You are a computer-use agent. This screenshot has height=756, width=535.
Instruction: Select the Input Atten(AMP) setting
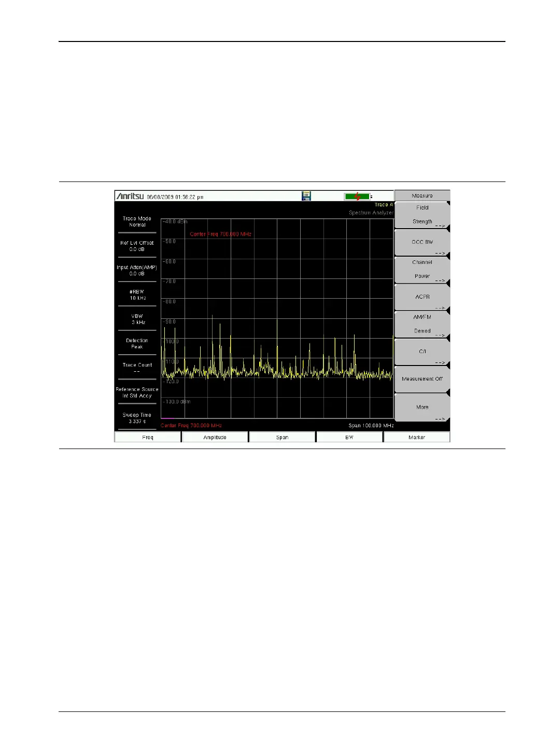(137, 271)
